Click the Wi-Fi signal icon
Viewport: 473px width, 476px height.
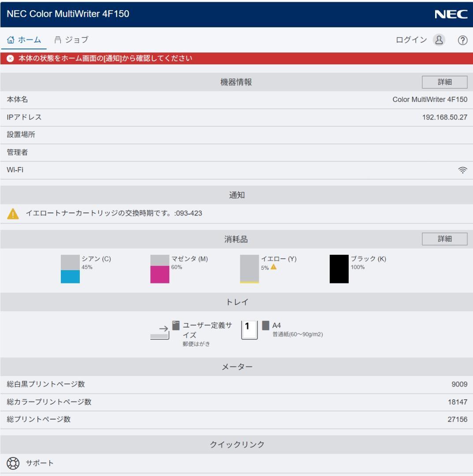[x=462, y=169]
